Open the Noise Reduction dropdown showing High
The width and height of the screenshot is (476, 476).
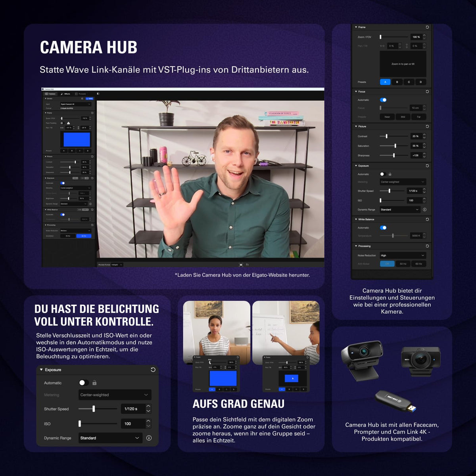pyautogui.click(x=403, y=255)
